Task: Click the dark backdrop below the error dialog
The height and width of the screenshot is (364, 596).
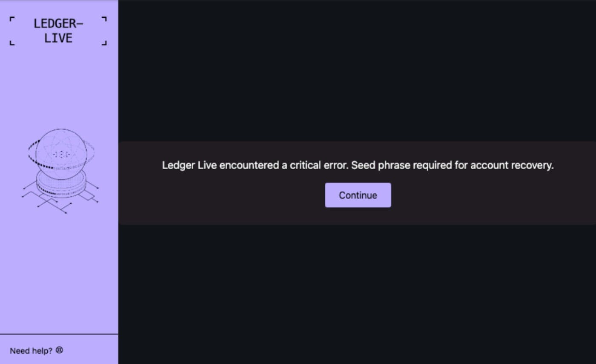Action: [x=357, y=294]
